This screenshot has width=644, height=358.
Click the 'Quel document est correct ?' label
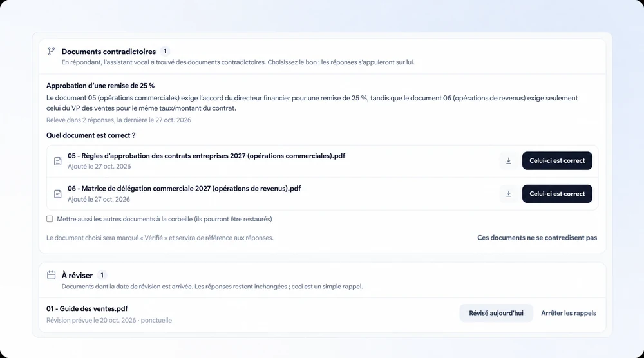coord(91,135)
